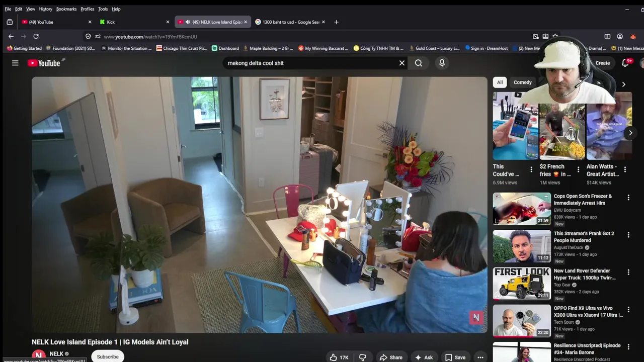Open Chicago Thin Crust Pizza bookmark
The image size is (644, 362).
click(182, 48)
